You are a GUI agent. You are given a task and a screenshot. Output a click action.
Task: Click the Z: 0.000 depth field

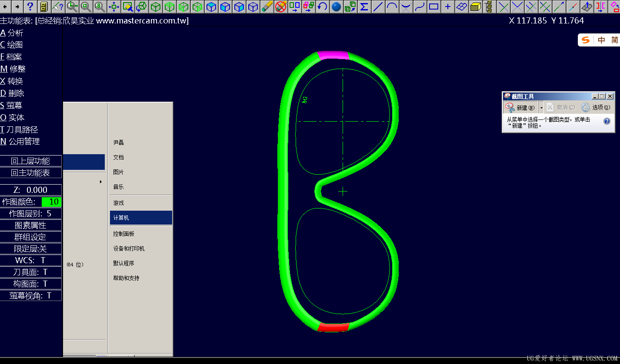pyautogui.click(x=30, y=190)
